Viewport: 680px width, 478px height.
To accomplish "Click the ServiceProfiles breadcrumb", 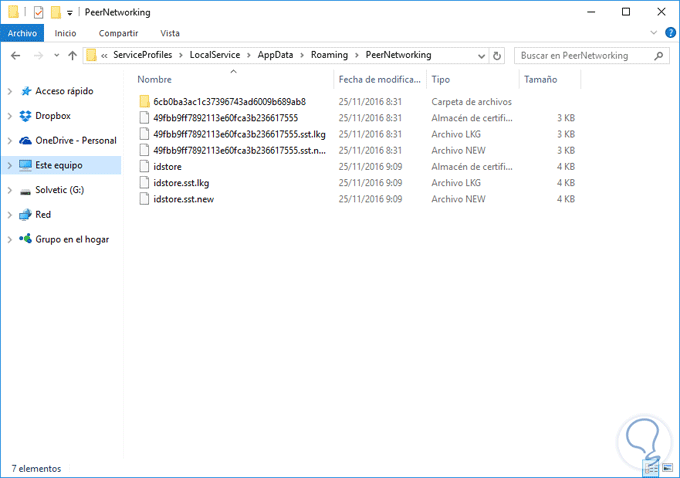I will pos(143,55).
